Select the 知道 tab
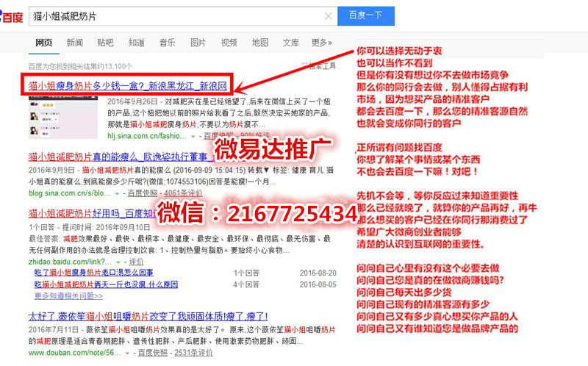588x366 pixels. 136,43
